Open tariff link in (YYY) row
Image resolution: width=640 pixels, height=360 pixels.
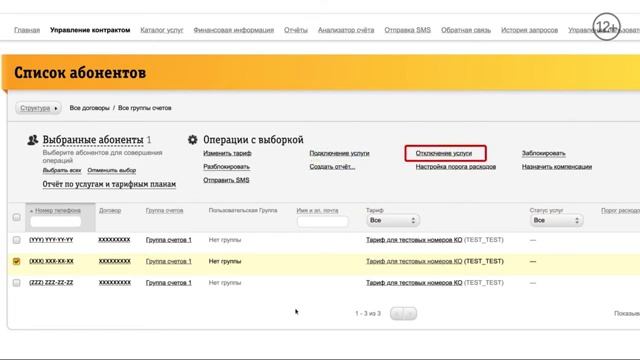click(414, 240)
